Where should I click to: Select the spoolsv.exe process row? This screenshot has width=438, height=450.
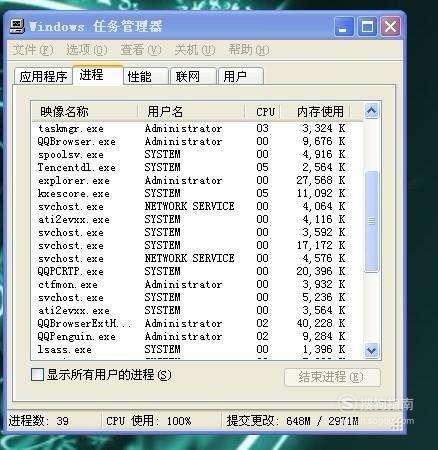coord(197,154)
